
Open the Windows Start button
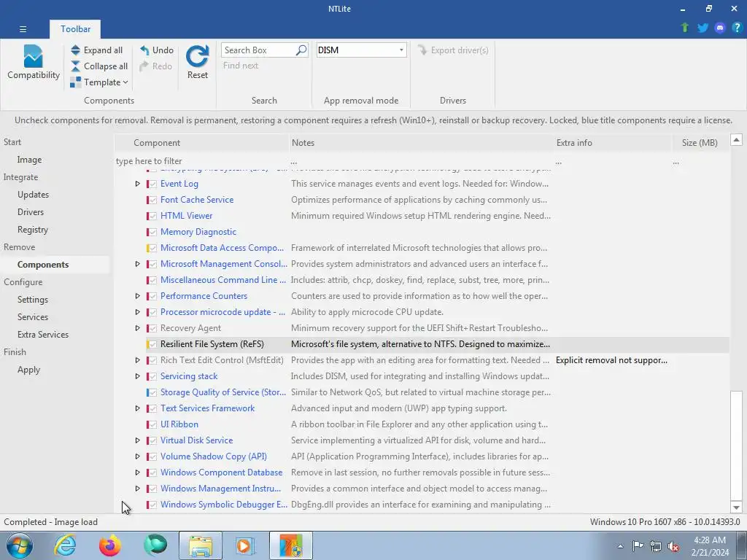coord(20,545)
